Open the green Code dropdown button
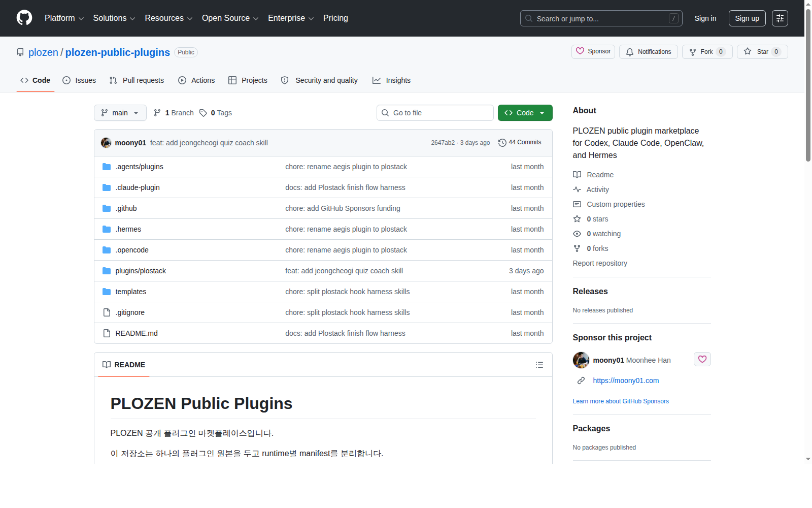The width and height of the screenshot is (812, 508). (x=525, y=113)
